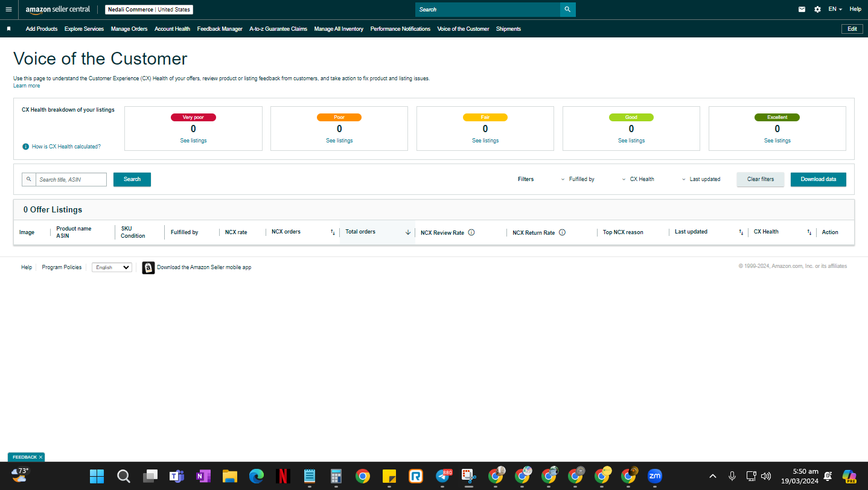Open the settings gear icon
This screenshot has height=490, width=868.
817,10
